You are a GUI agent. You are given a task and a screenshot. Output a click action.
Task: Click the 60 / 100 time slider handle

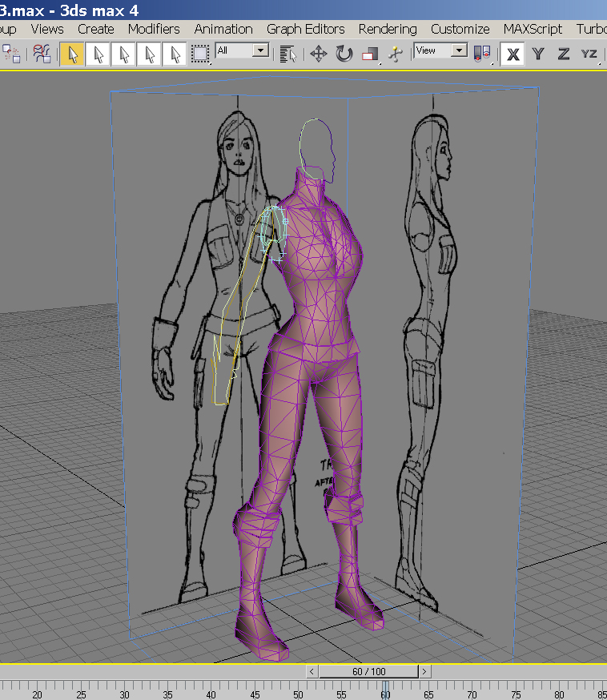coord(368,671)
